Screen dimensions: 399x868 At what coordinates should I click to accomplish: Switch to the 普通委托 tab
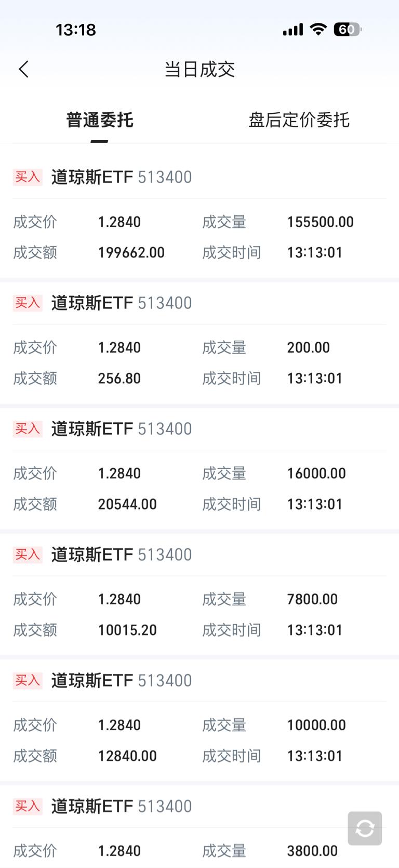coord(100,120)
